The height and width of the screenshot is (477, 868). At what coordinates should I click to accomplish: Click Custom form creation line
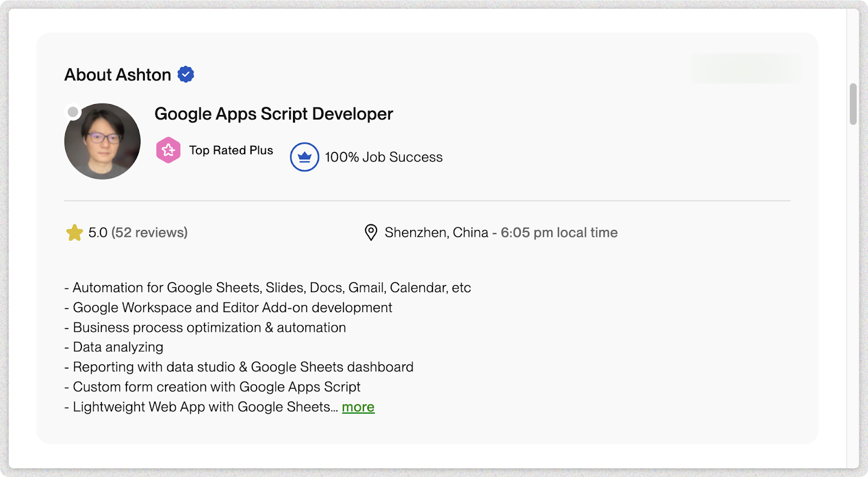point(212,387)
